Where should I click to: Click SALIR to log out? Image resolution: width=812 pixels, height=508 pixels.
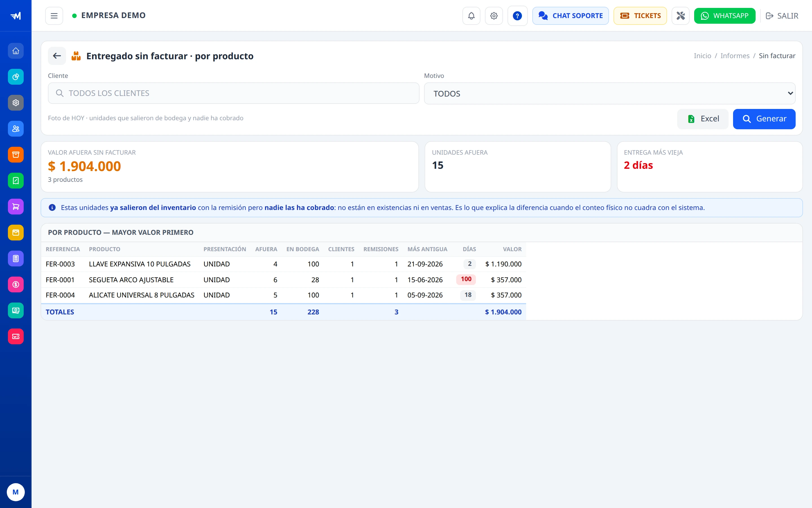click(782, 16)
